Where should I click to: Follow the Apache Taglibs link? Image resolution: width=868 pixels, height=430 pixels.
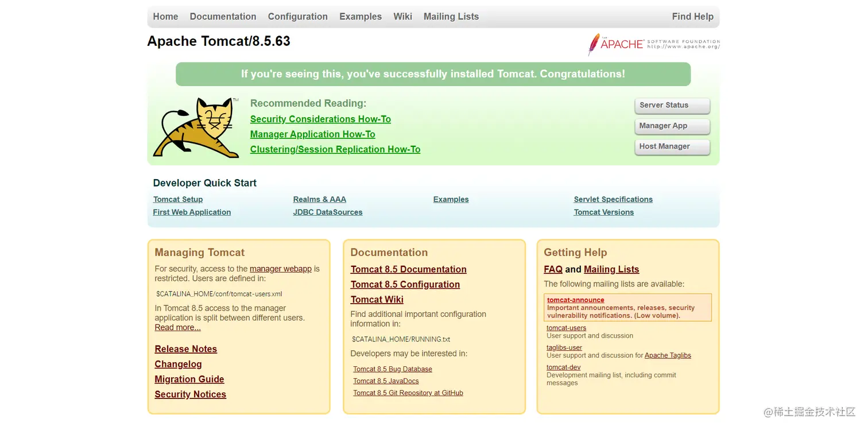(x=668, y=355)
